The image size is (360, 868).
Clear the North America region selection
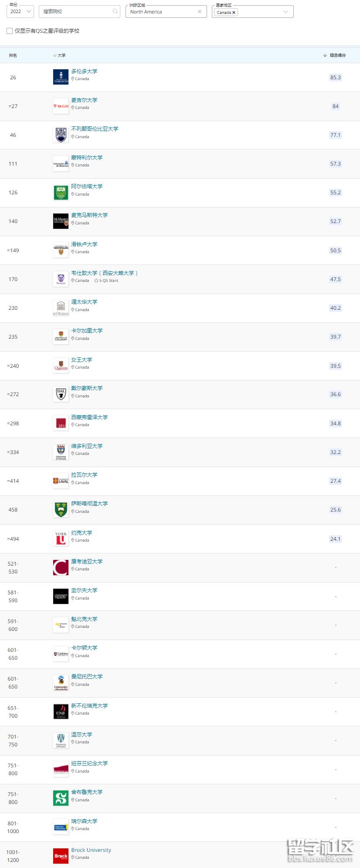click(x=200, y=12)
